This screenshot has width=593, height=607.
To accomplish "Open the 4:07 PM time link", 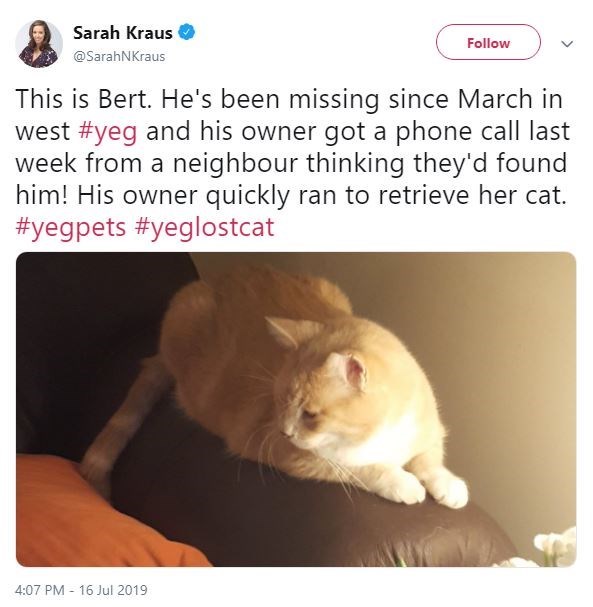I will coord(40,590).
